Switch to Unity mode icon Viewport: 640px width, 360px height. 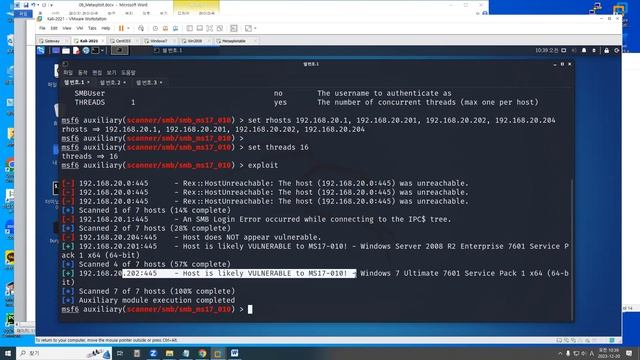pyautogui.click(x=220, y=28)
